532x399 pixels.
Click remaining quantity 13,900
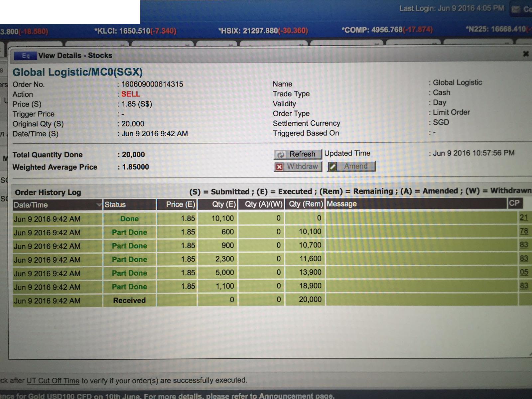(310, 272)
